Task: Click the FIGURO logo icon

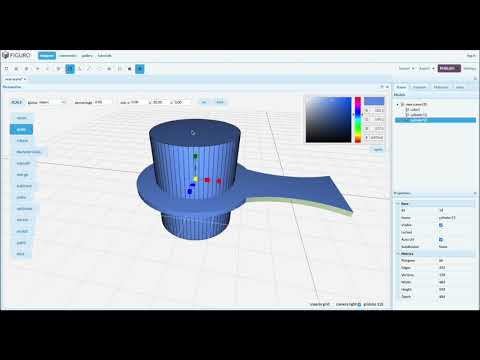Action: [5, 55]
